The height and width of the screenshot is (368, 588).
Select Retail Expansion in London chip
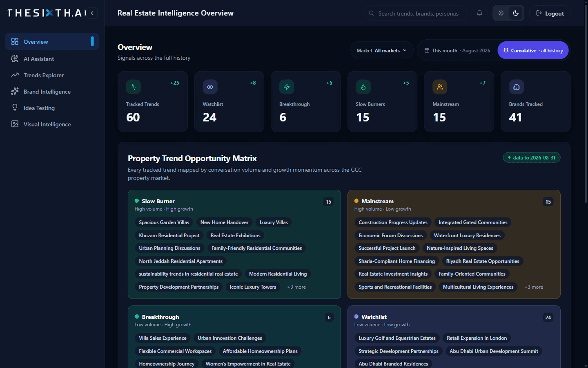[x=477, y=338]
